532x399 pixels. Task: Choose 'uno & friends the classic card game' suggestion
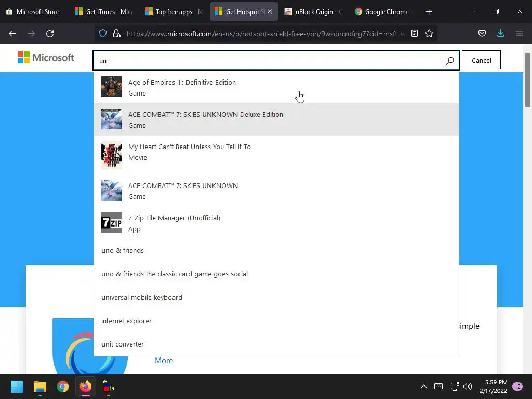(x=276, y=274)
